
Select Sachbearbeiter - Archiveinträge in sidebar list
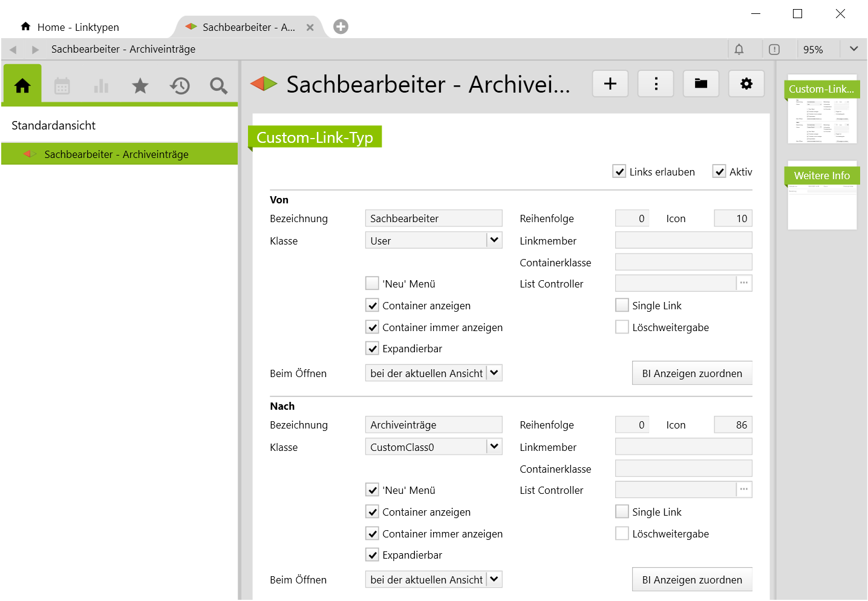tap(116, 154)
